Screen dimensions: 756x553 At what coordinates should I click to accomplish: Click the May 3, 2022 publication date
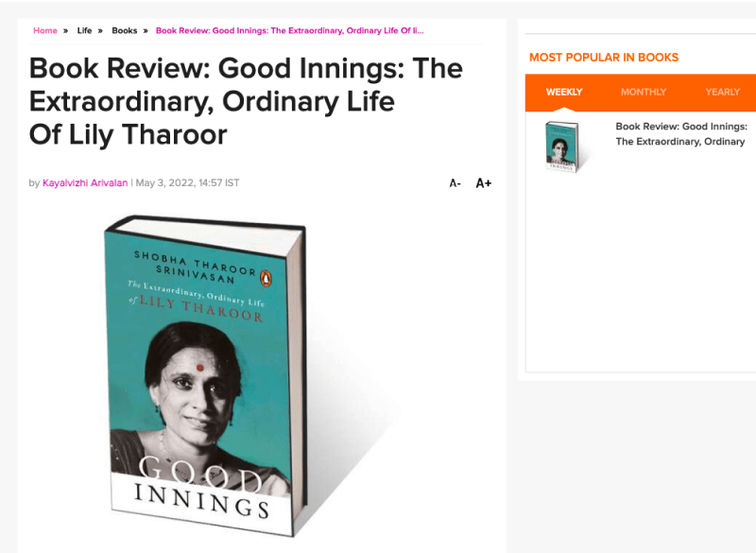[x=187, y=182]
